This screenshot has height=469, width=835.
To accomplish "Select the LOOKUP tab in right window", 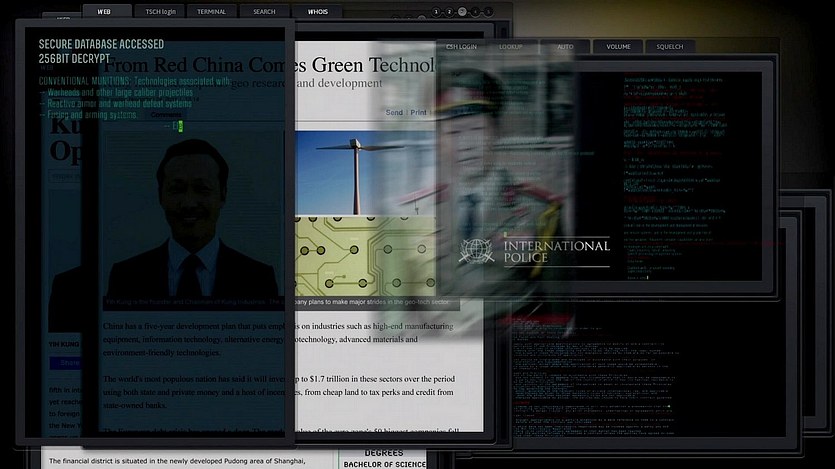I will (x=511, y=47).
